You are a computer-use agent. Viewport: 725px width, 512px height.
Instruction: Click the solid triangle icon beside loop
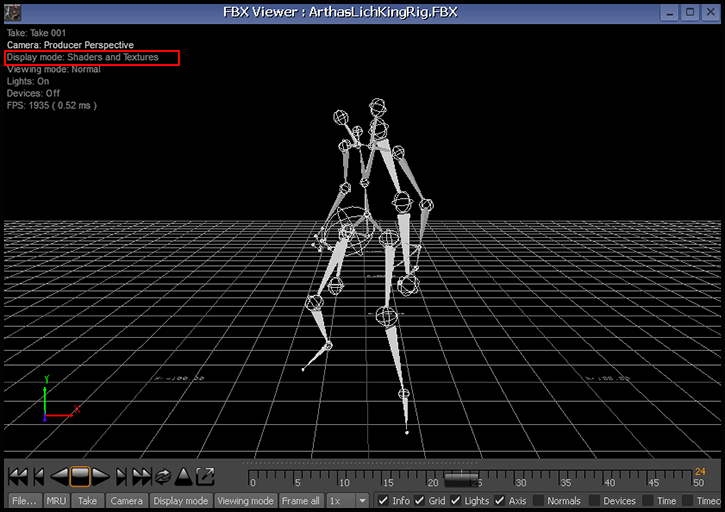click(x=184, y=476)
